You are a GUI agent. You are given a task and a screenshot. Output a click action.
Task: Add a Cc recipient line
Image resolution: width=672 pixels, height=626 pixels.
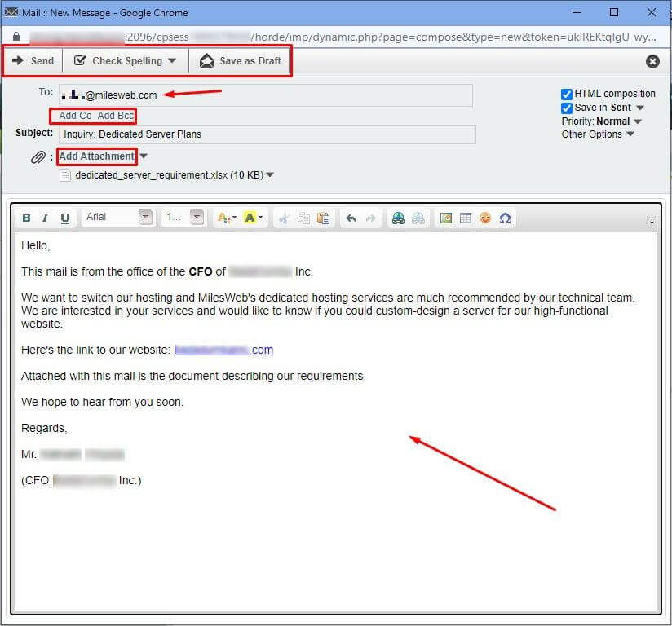(x=75, y=116)
